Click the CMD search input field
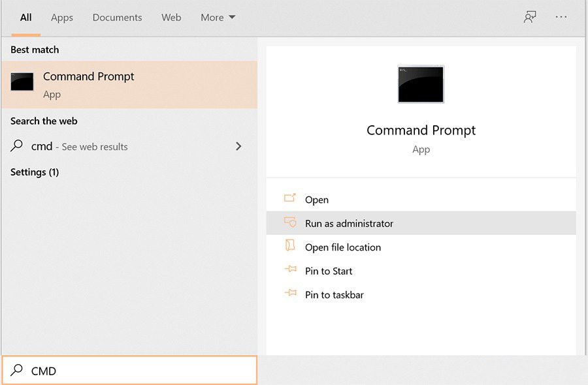Screen dimensions: 588x385 click(x=130, y=370)
